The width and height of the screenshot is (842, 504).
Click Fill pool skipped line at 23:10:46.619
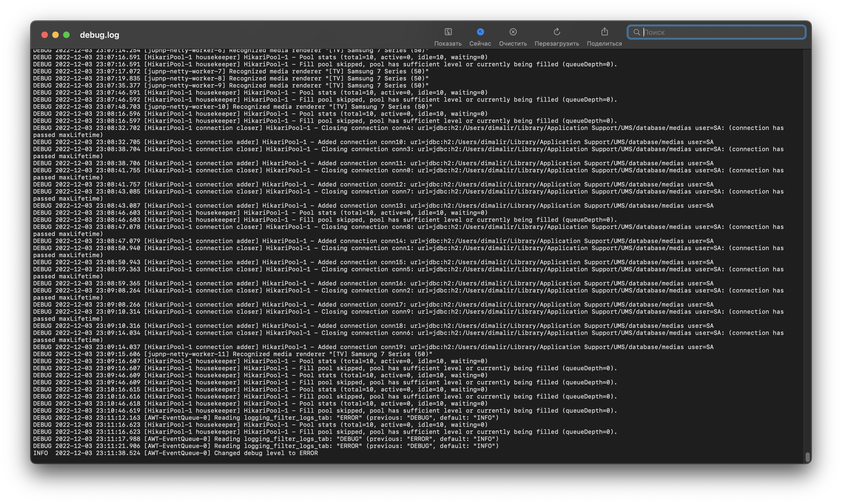[x=325, y=410]
